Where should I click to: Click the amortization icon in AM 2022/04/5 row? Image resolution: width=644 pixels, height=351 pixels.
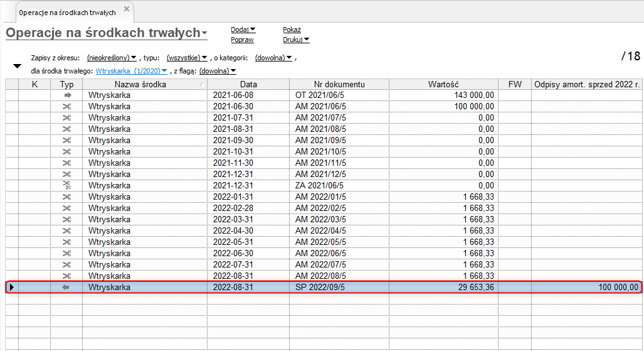click(67, 231)
